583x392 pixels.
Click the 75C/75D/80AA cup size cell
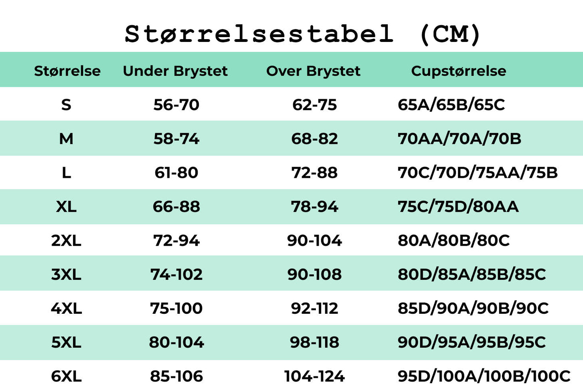(x=458, y=206)
